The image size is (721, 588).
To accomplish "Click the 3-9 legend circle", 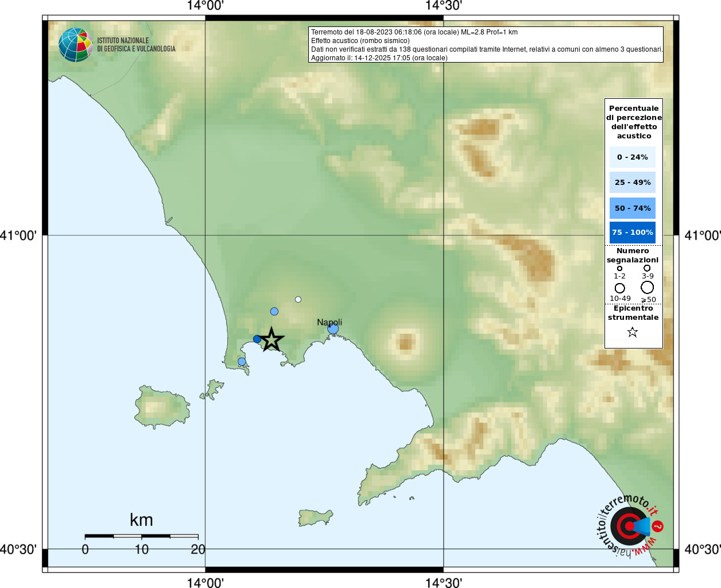I will [x=647, y=268].
